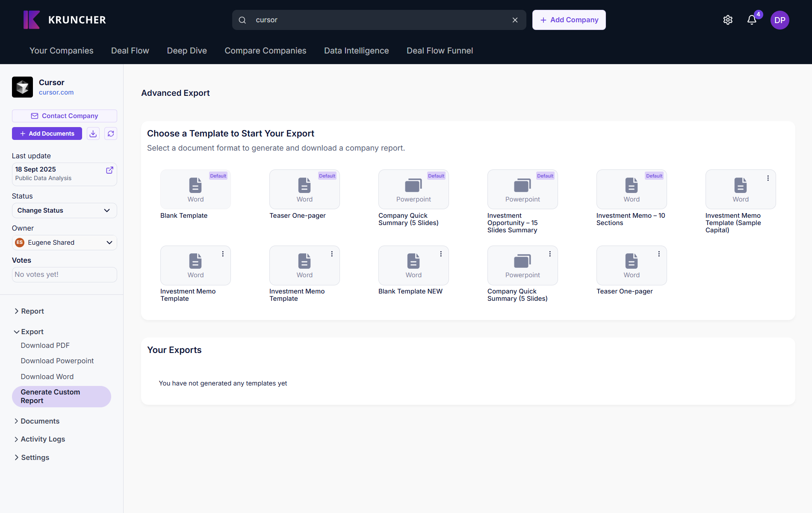Click the download icon beside Add Documents
The height and width of the screenshot is (513, 812).
pos(93,133)
